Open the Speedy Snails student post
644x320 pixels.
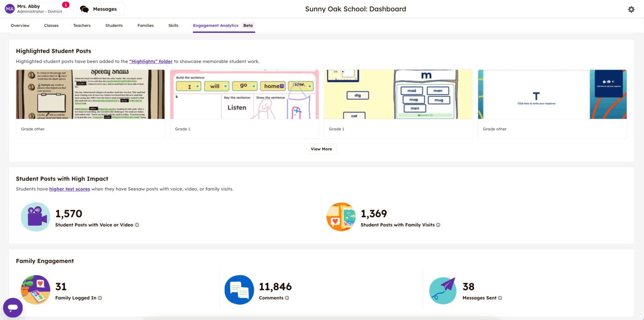(x=90, y=94)
